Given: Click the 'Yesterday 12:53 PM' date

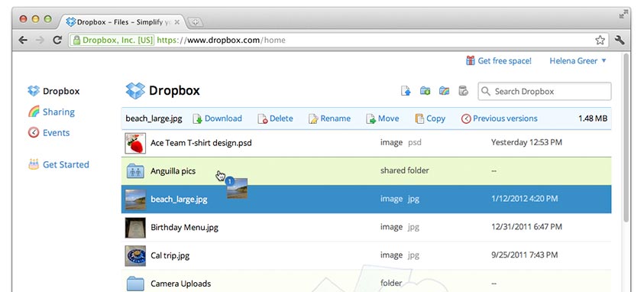Looking at the screenshot, I should (526, 142).
